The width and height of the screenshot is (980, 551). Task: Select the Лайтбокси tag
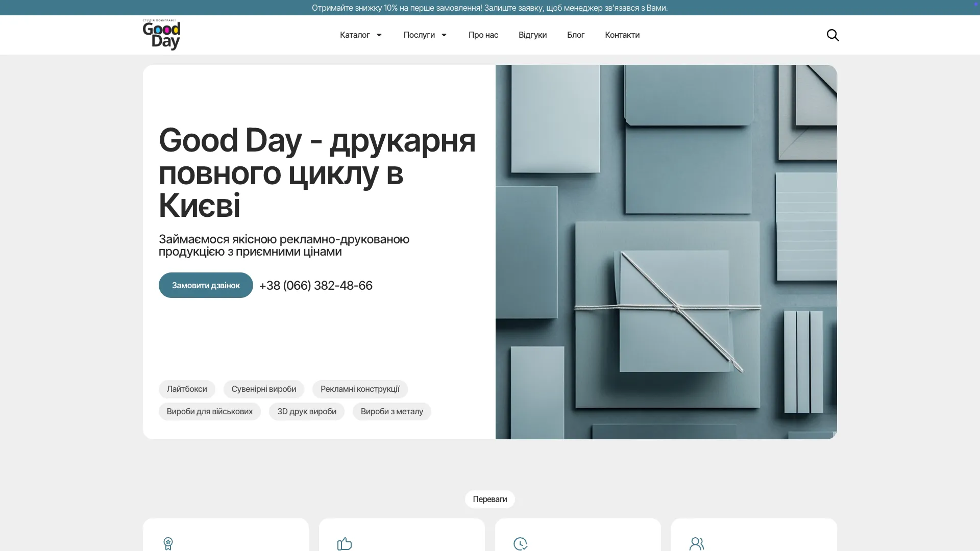coord(186,389)
